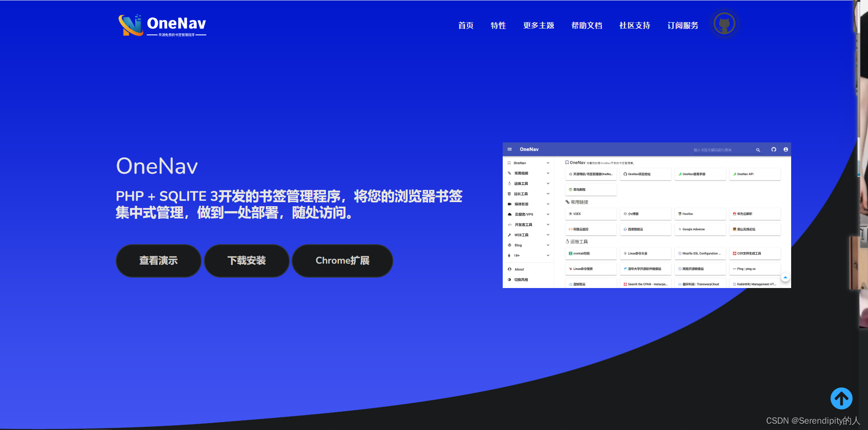Click the Chrome扩展 button
868x430 pixels.
click(x=342, y=260)
